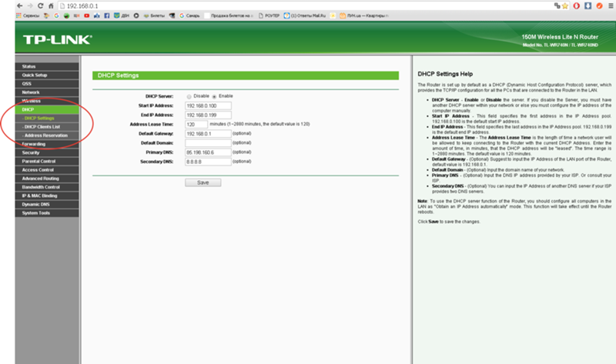Image resolution: width=616 pixels, height=364 pixels.
Task: Click the End IP Address field
Action: pos(208,115)
